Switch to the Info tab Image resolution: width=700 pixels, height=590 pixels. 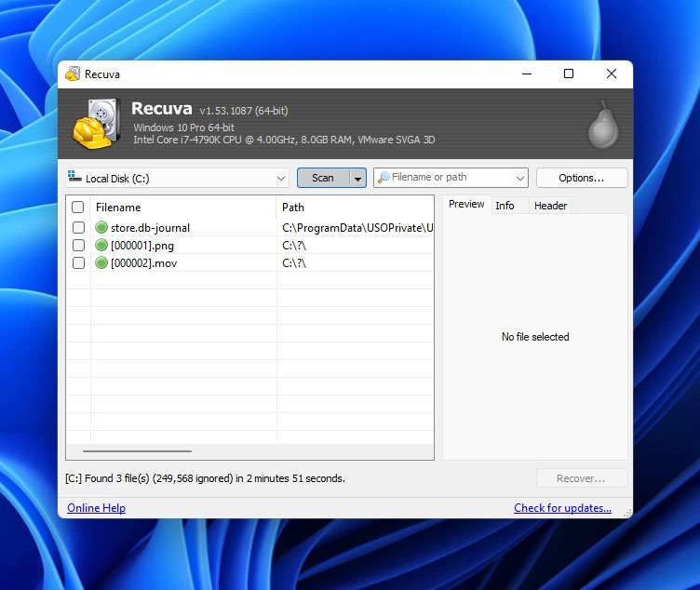505,206
